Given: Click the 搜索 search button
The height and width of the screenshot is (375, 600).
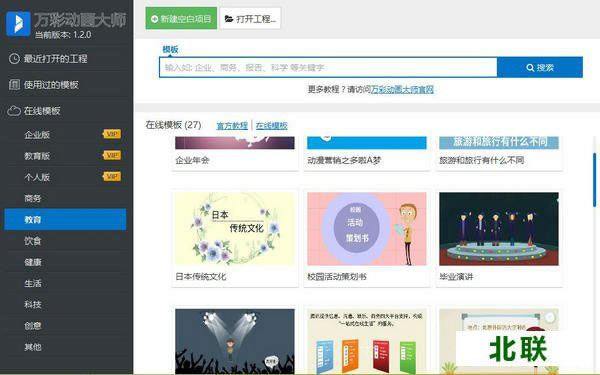Looking at the screenshot, I should 540,67.
